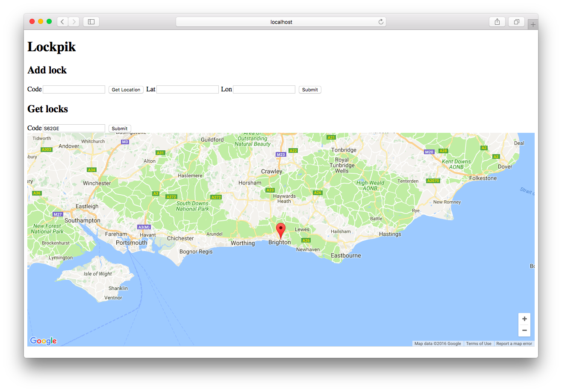The height and width of the screenshot is (392, 562).
Task: Toggle the Safari sidebar button
Action: click(x=91, y=22)
